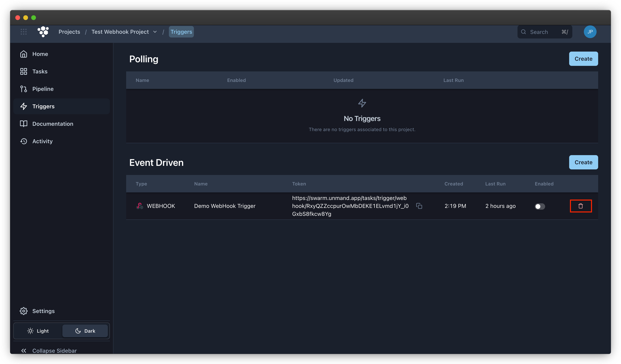Open the apps grid launcher icon

pos(24,32)
